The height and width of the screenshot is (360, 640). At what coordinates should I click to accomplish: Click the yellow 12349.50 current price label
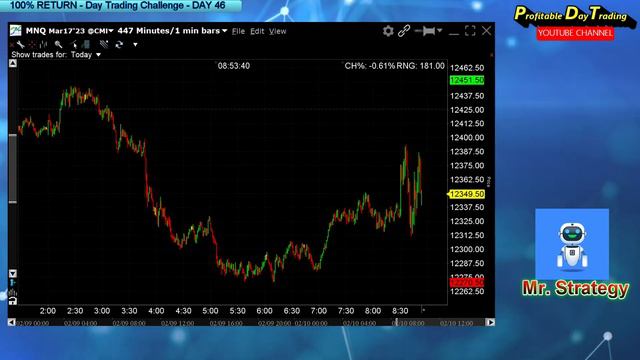pos(466,194)
